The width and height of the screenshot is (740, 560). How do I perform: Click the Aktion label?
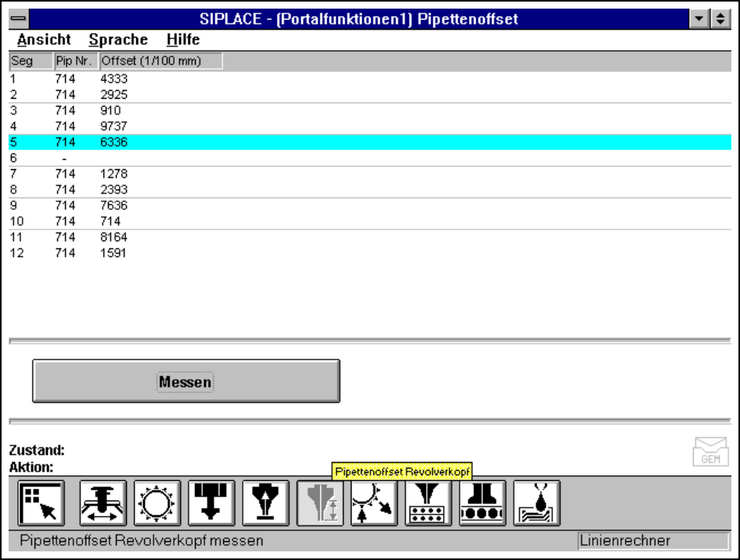pyautogui.click(x=31, y=467)
